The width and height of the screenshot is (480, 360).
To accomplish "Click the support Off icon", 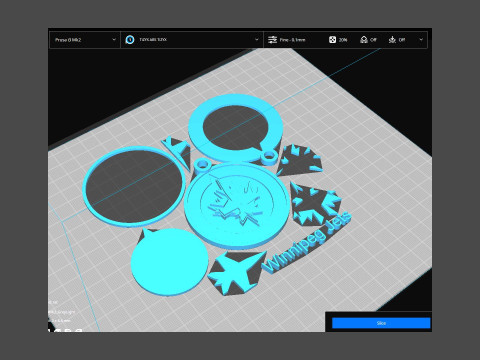I will [x=364, y=40].
